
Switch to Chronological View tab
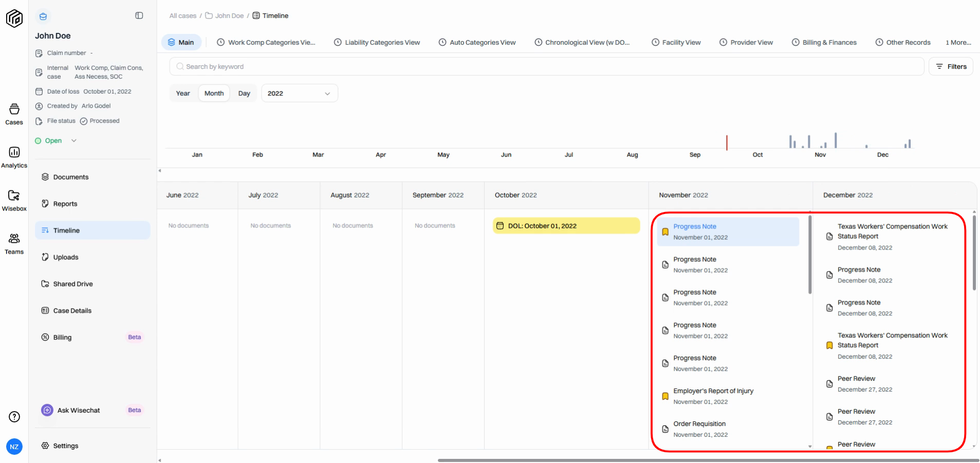click(x=582, y=42)
